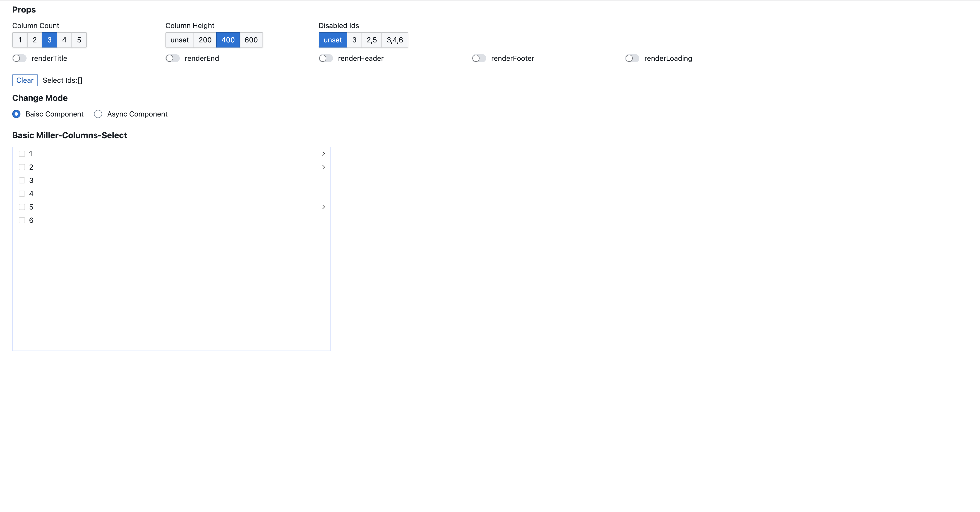Image resolution: width=980 pixels, height=512 pixels.
Task: Expand item 2 chevron arrow
Action: 323,167
